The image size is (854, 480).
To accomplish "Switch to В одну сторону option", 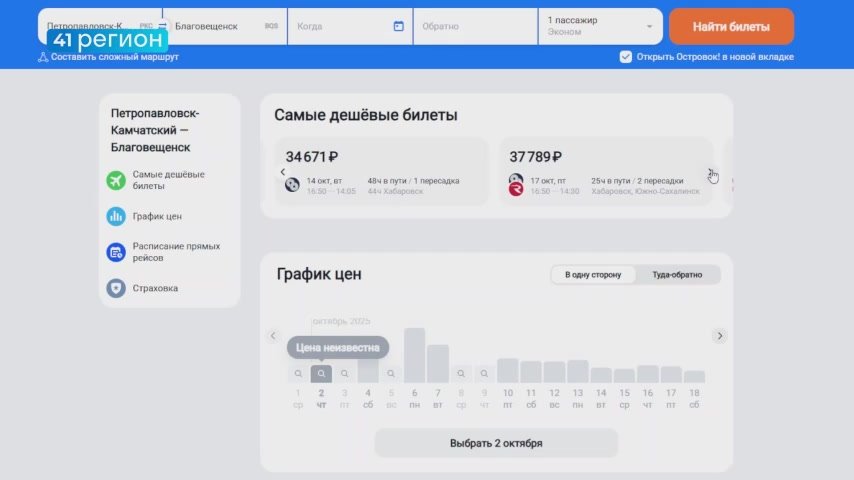I will (593, 275).
